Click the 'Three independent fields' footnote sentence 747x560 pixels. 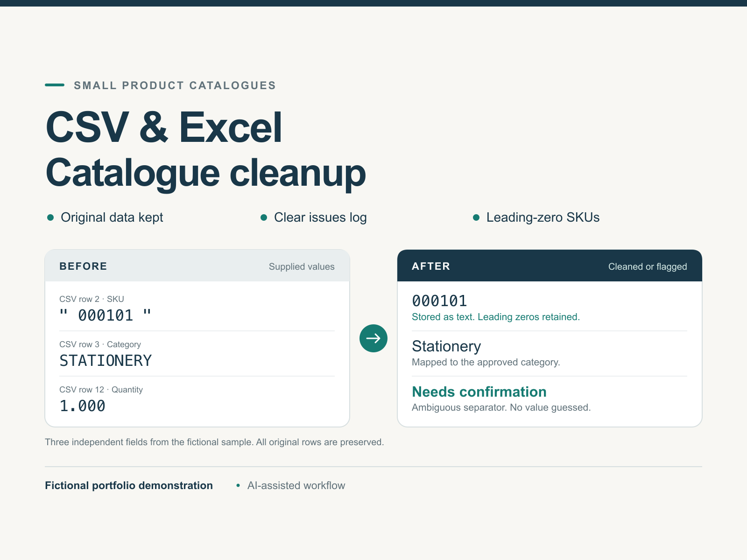tap(214, 442)
